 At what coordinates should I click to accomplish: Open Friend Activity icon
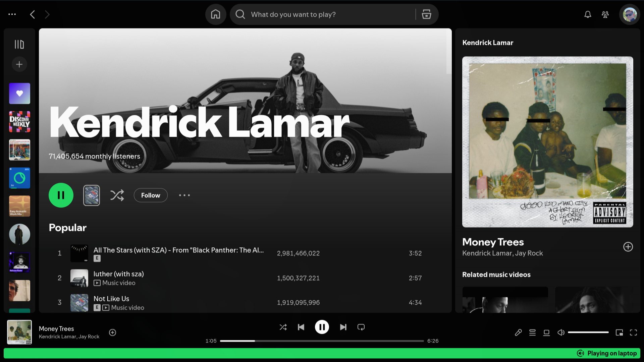[605, 14]
